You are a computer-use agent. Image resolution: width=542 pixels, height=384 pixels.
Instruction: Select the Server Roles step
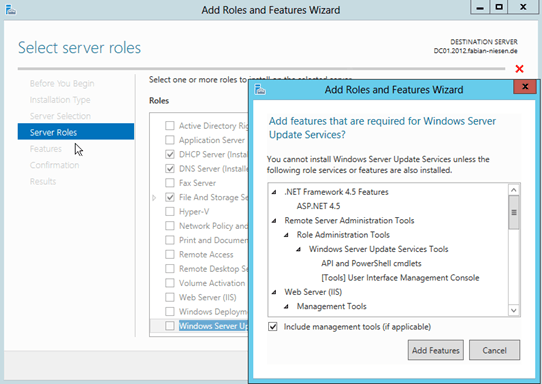click(x=76, y=132)
